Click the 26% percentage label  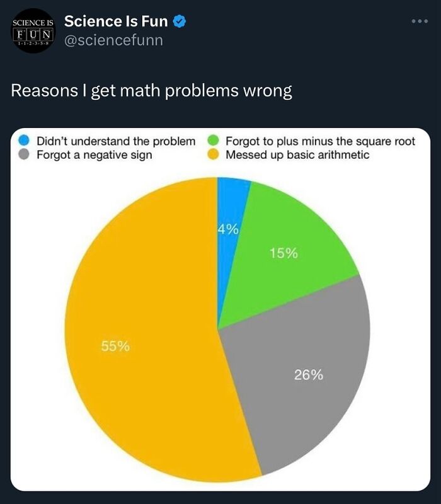coord(309,375)
